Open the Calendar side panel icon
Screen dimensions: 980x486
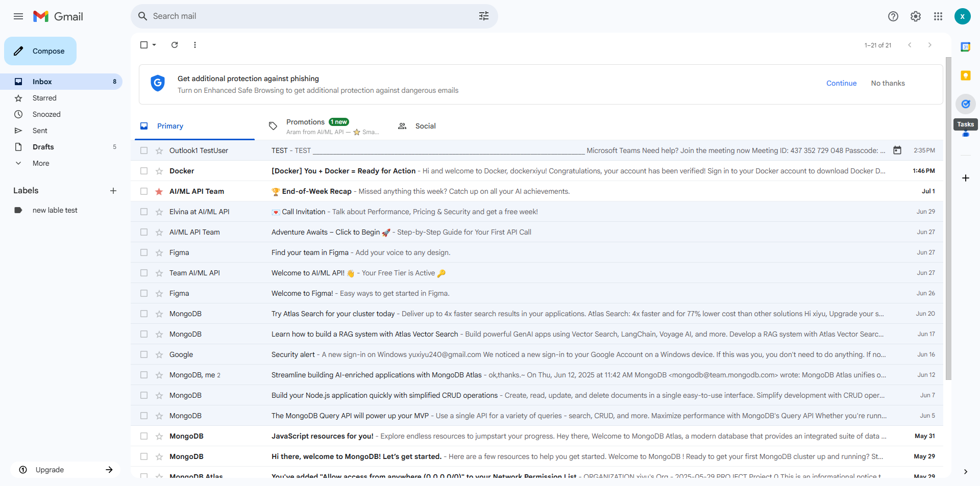click(x=966, y=47)
